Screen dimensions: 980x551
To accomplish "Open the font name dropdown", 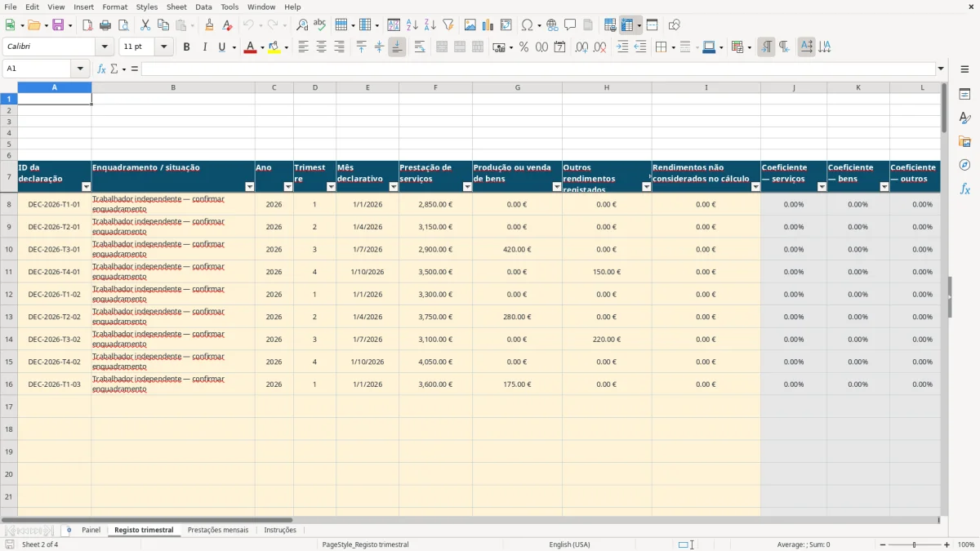I will pyautogui.click(x=105, y=47).
